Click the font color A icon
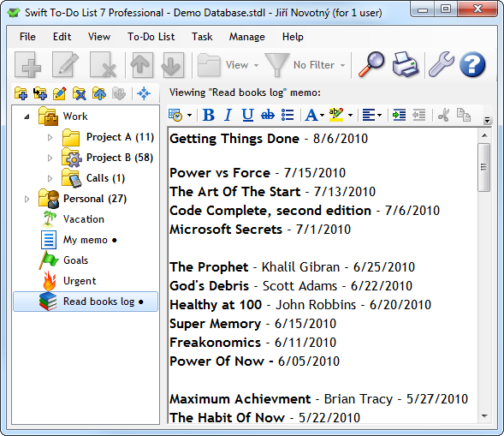Image resolution: width=504 pixels, height=436 pixels. [311, 115]
